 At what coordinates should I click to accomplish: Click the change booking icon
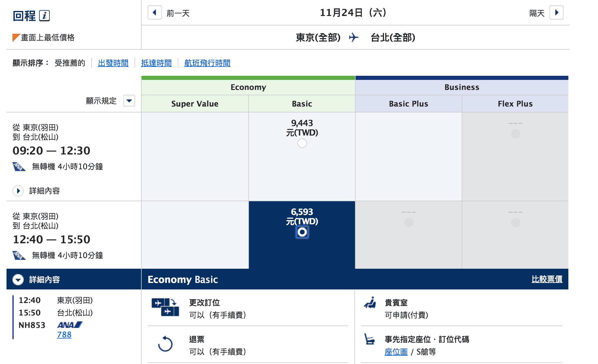[165, 307]
